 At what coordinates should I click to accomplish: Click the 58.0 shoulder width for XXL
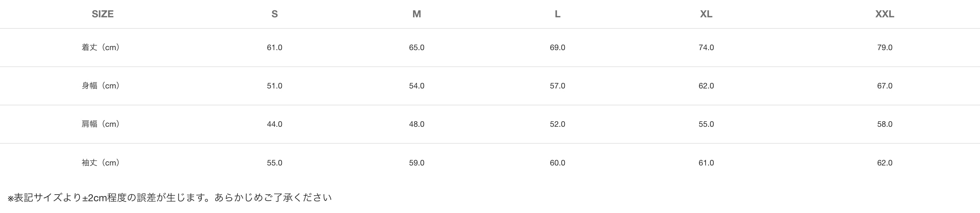pos(885,125)
